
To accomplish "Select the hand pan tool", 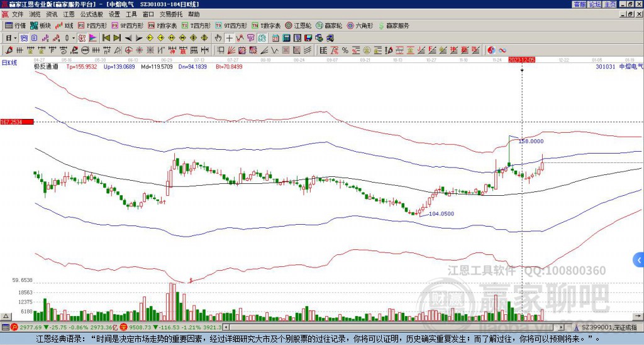I will click(x=218, y=38).
